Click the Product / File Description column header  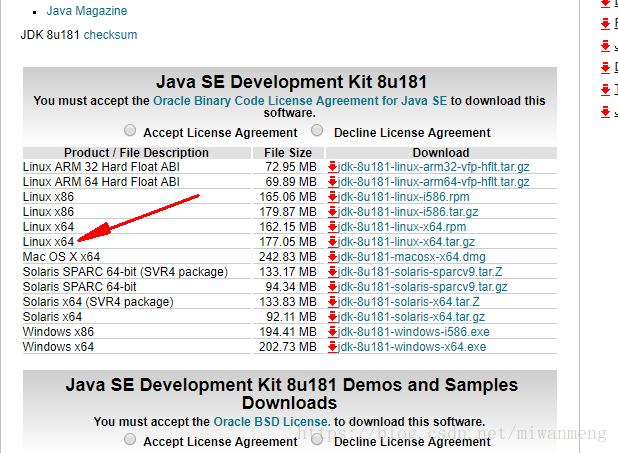136,153
